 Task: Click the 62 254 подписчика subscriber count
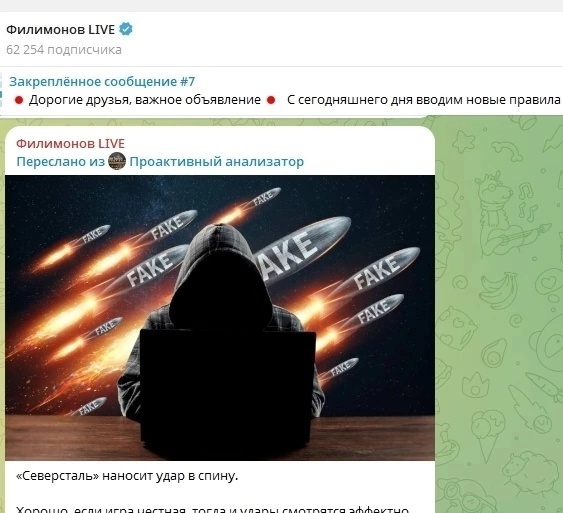(64, 50)
